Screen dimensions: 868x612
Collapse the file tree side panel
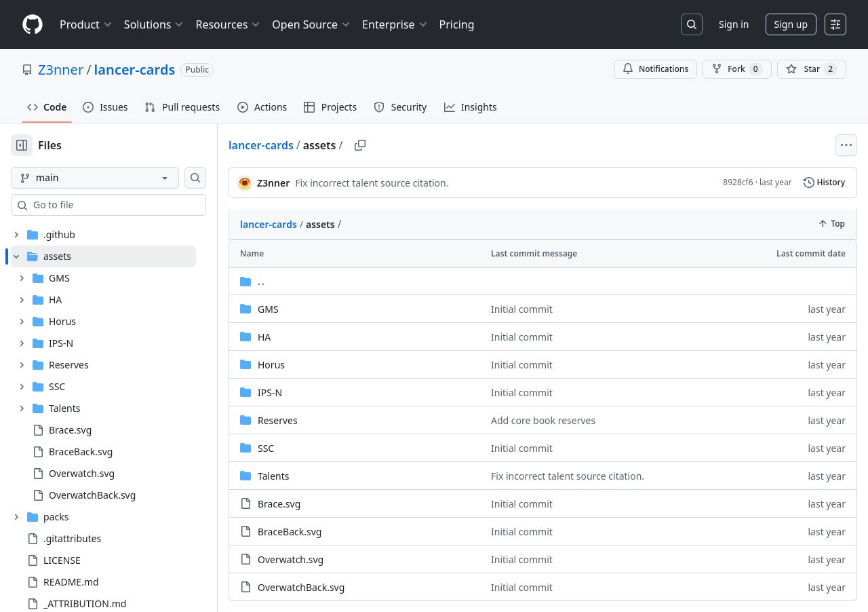click(22, 145)
